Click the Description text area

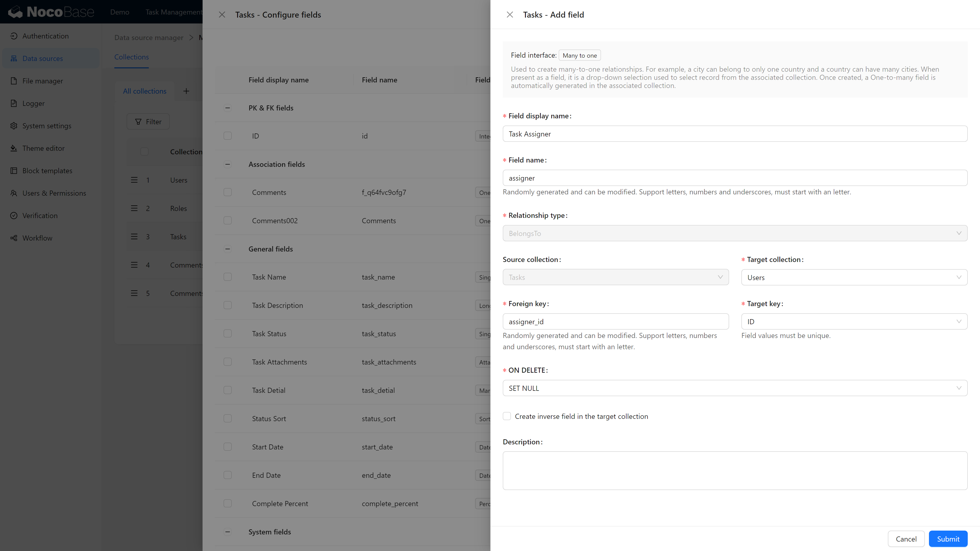click(735, 470)
